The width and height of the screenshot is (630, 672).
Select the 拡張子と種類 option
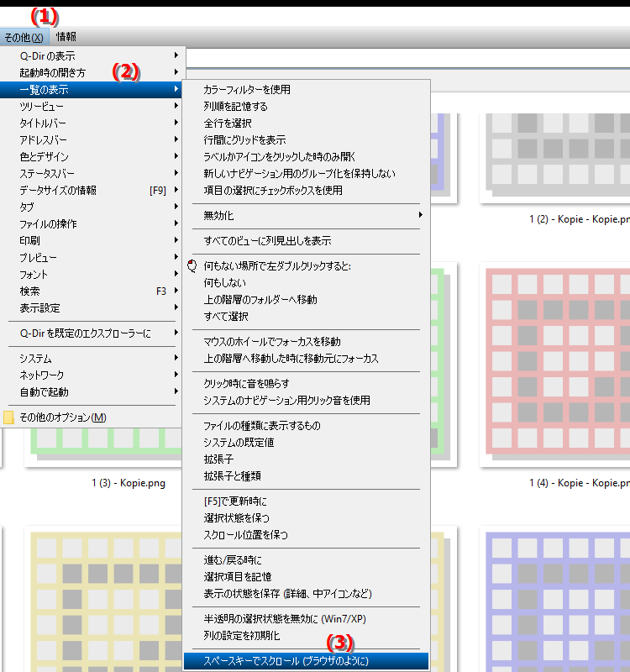click(306, 475)
